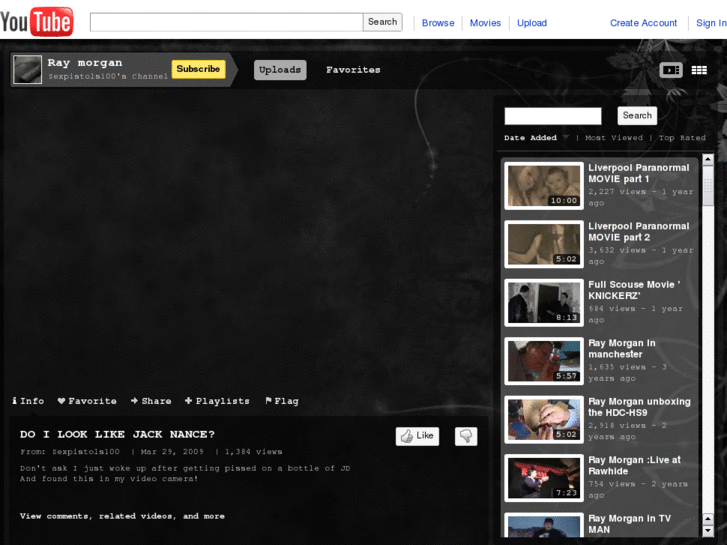Sort videos by Most Viewed
The height and width of the screenshot is (545, 727).
point(614,138)
